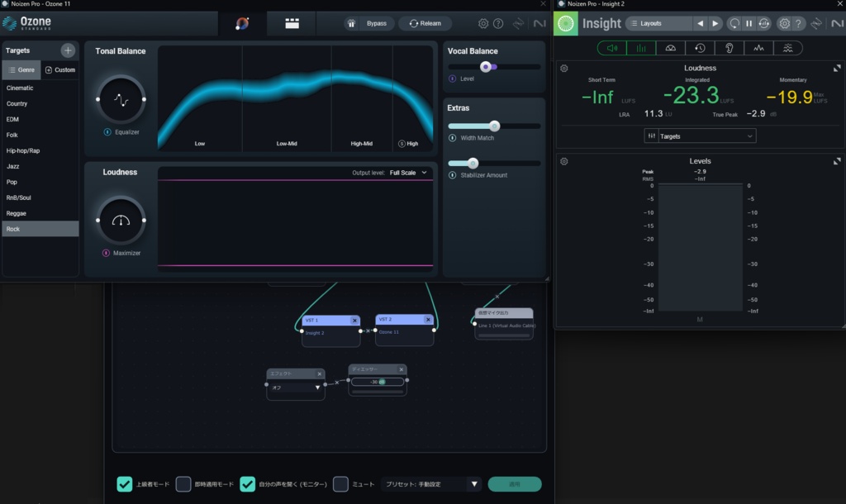
Task: Open Insight help question mark
Action: [799, 23]
